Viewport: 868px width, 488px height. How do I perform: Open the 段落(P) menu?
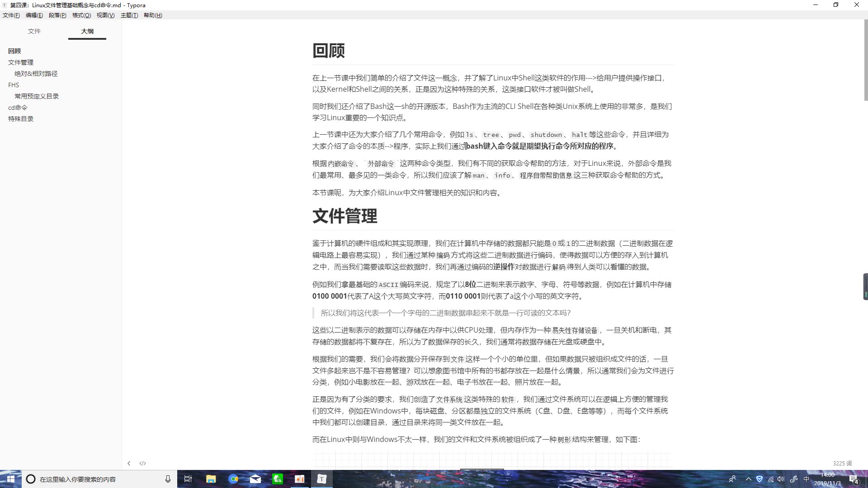pyautogui.click(x=57, y=15)
